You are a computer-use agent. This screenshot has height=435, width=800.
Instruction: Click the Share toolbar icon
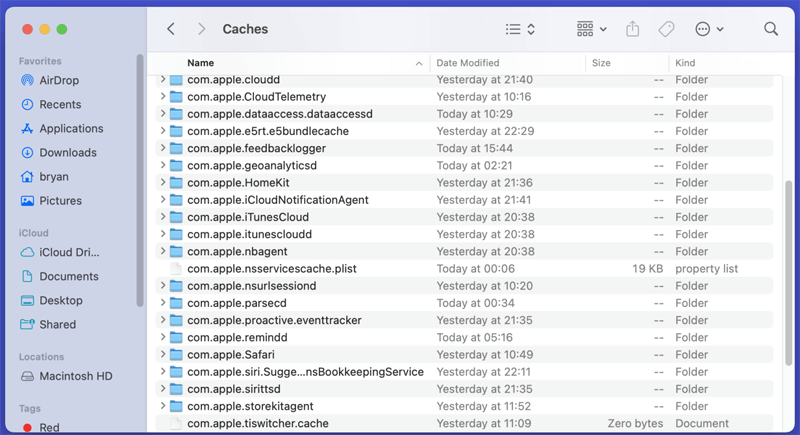pyautogui.click(x=633, y=29)
